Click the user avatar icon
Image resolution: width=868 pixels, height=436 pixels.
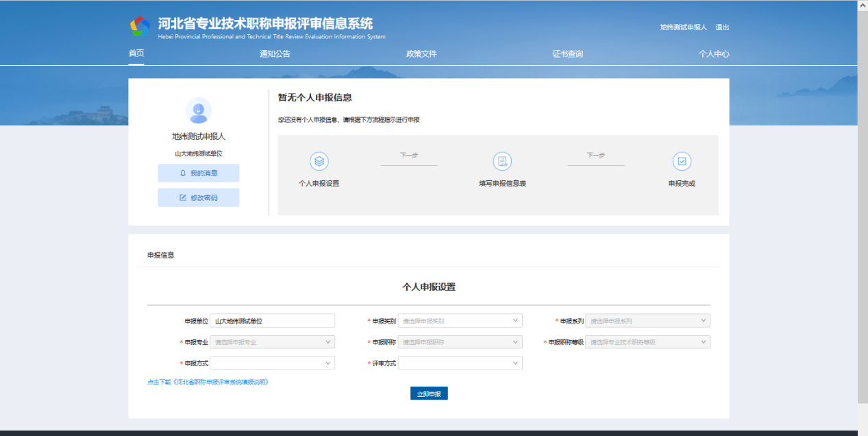pyautogui.click(x=198, y=110)
